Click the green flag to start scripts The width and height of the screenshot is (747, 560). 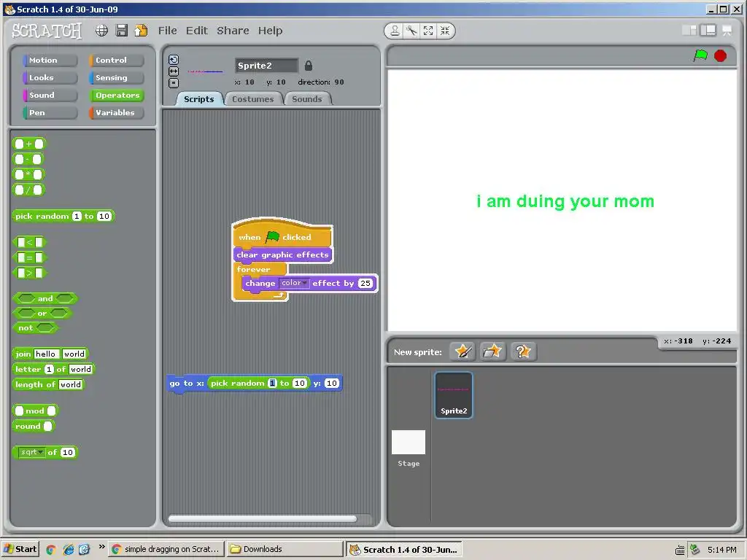(x=700, y=55)
